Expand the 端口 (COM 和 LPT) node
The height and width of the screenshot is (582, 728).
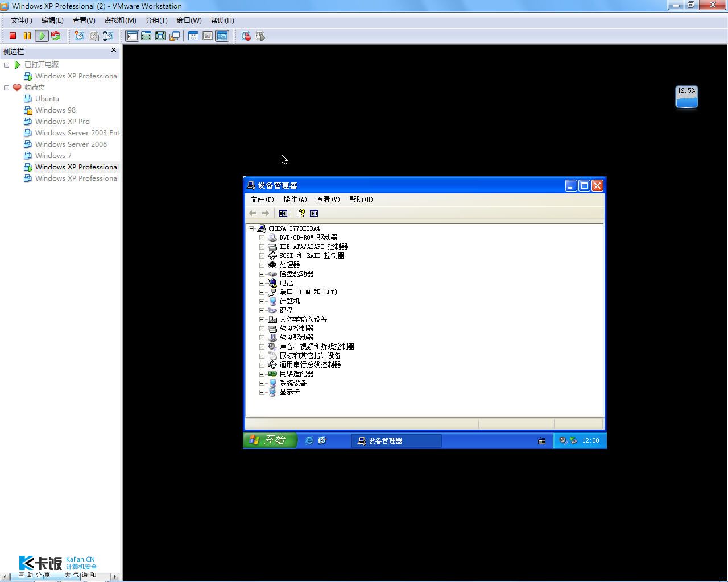262,292
